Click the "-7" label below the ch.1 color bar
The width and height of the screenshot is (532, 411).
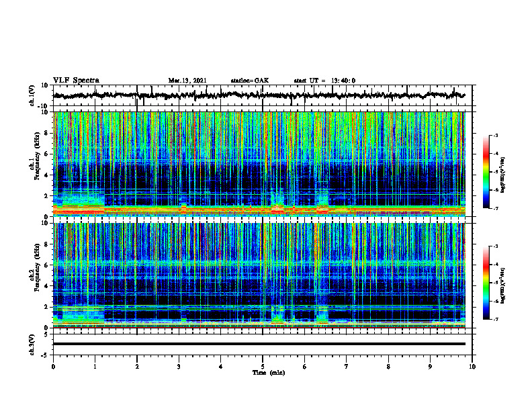click(x=496, y=208)
